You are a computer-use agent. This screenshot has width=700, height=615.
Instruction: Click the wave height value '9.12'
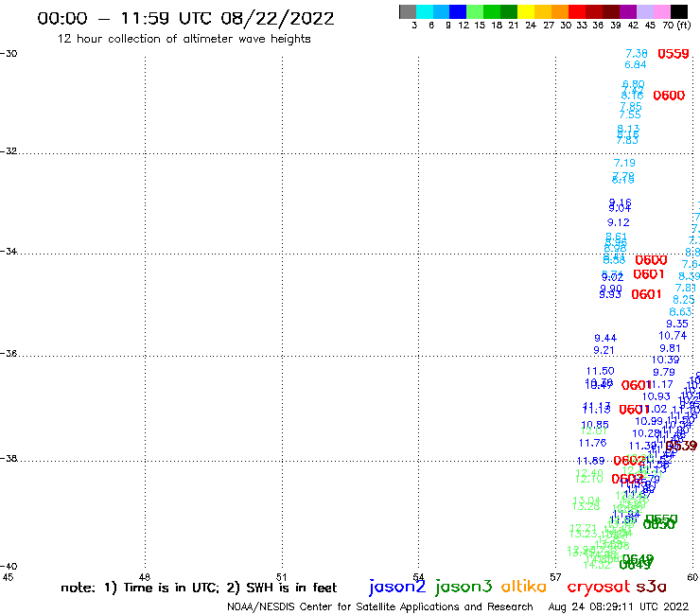click(x=619, y=222)
